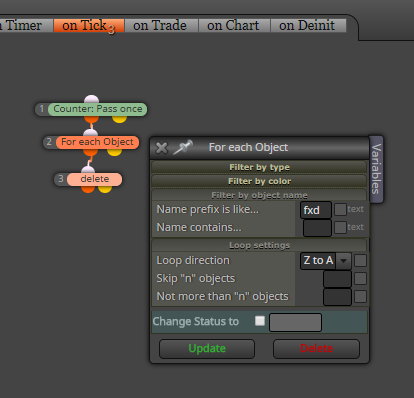Viewport: 414px width, 398px height.
Task: Toggle the checkbox beside Skip "n" objects
Action: pyautogui.click(x=360, y=279)
